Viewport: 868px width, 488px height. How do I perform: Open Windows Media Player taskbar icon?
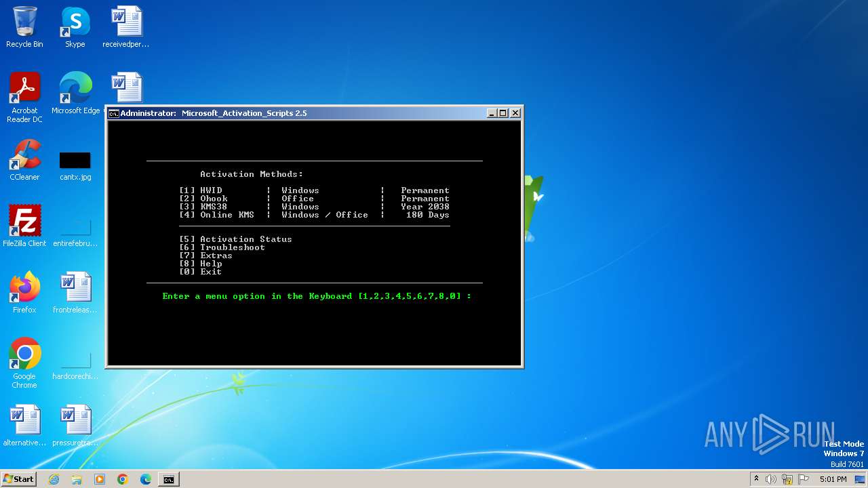(100, 479)
